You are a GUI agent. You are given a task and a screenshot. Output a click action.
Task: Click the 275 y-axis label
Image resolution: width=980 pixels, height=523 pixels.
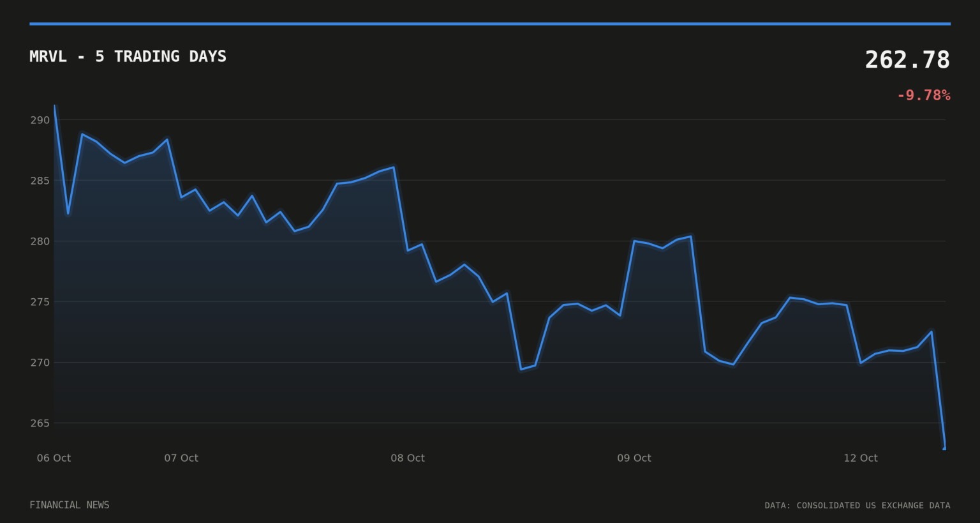tap(40, 301)
